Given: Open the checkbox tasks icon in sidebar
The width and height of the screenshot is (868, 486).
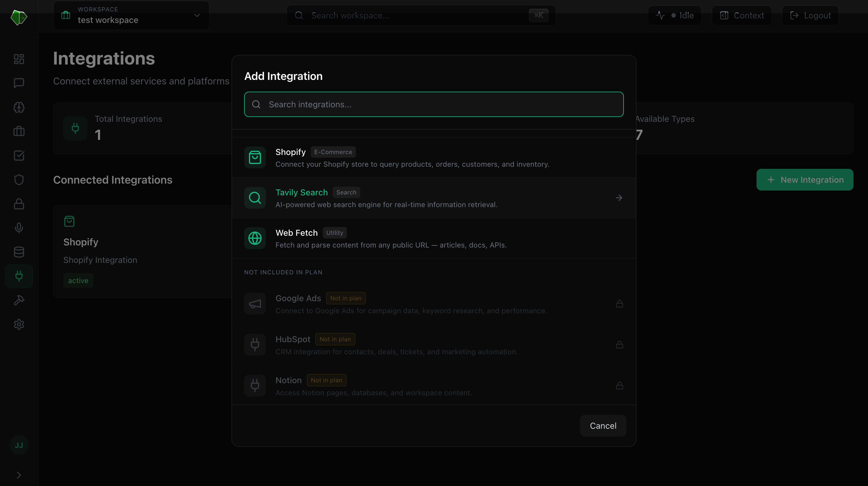Looking at the screenshot, I should (x=19, y=155).
